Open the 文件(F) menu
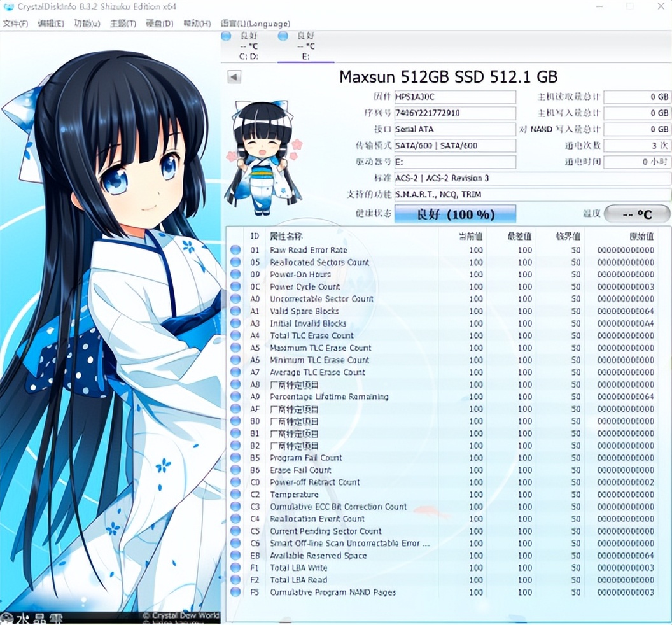Screen dimensions: 672x625 (15, 24)
